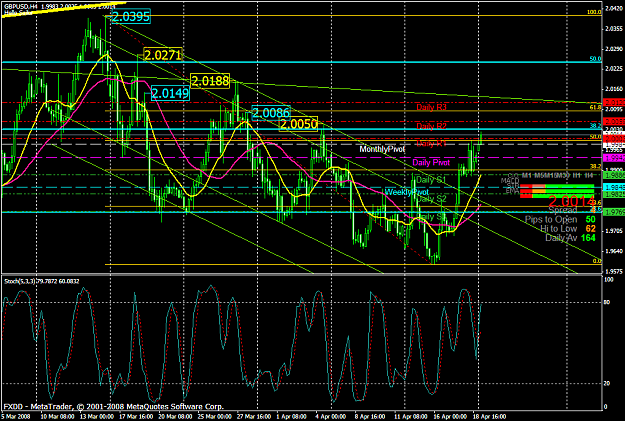This screenshot has height=421, width=625.
Task: Click the Hi to Low value 62
Action: tap(590, 228)
